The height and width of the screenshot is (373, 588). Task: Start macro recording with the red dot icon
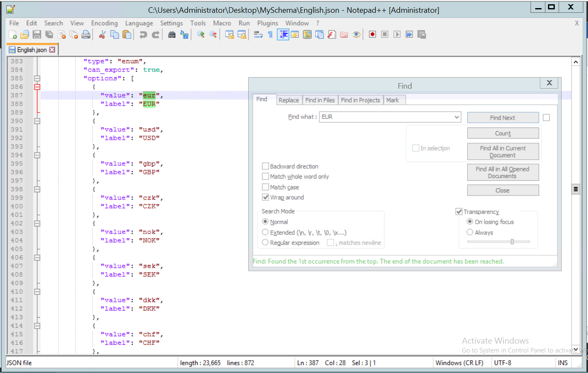pyautogui.click(x=373, y=35)
